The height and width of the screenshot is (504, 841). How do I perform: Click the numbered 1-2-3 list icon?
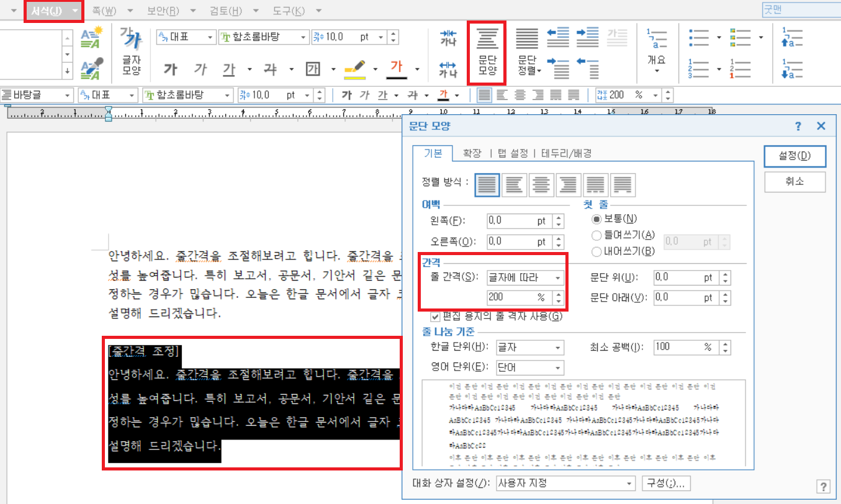click(699, 68)
